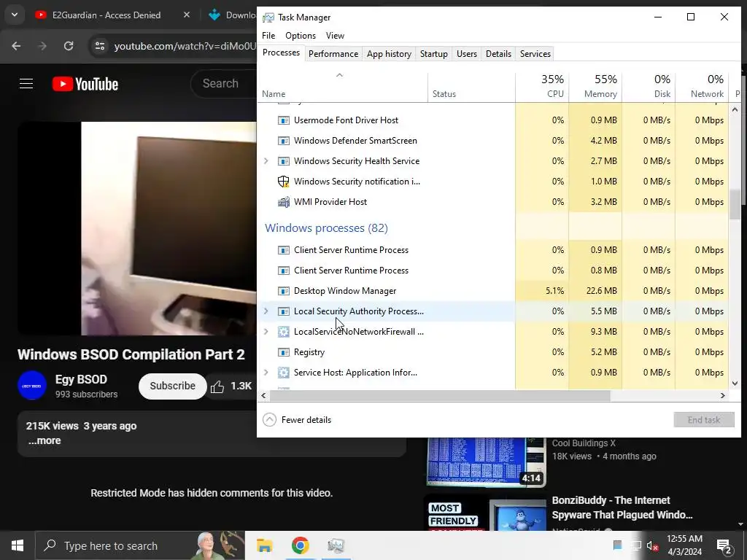This screenshot has height=560, width=747.
Task: Sort processes by the Disk column header
Action: click(649, 86)
